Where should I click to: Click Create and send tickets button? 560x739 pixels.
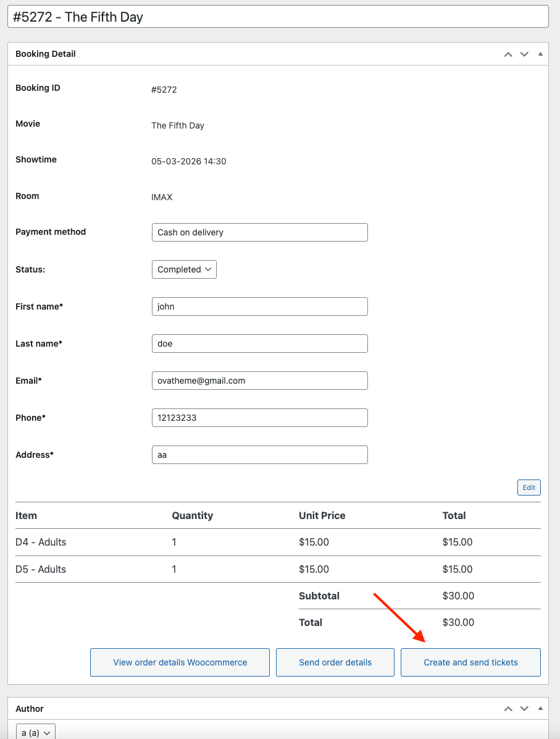tap(470, 662)
